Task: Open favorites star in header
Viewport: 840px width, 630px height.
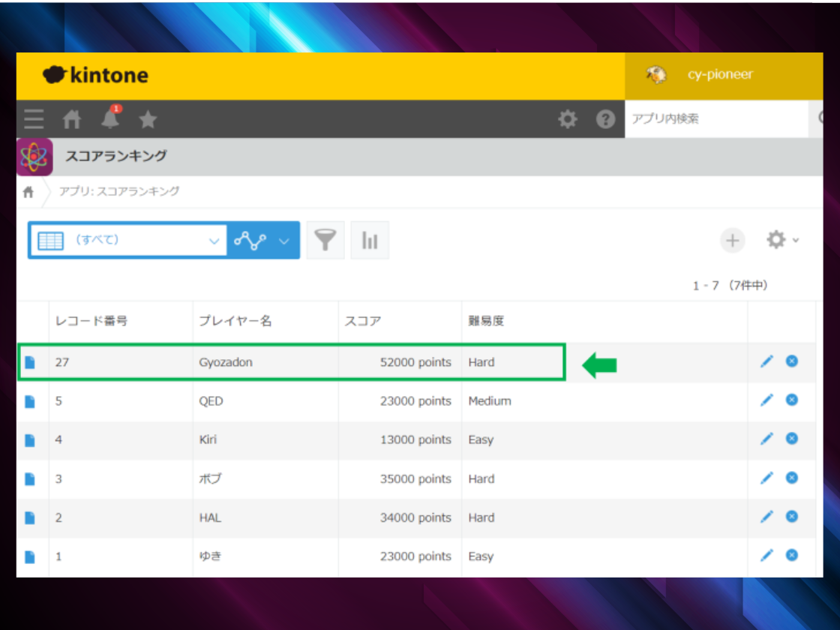Action: tap(148, 119)
